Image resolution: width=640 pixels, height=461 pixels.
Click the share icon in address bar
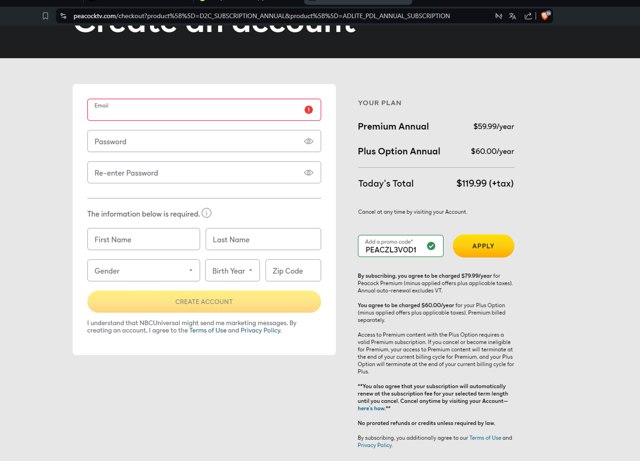[528, 16]
